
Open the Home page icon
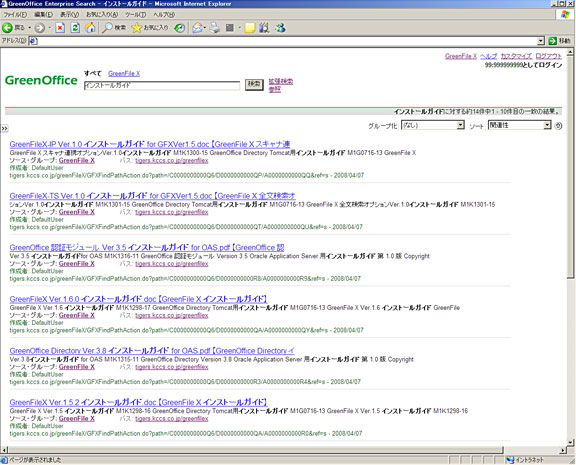click(90, 28)
